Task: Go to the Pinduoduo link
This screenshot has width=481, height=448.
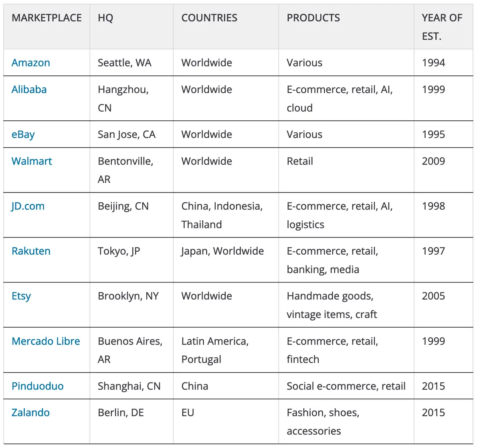Action: 37,386
